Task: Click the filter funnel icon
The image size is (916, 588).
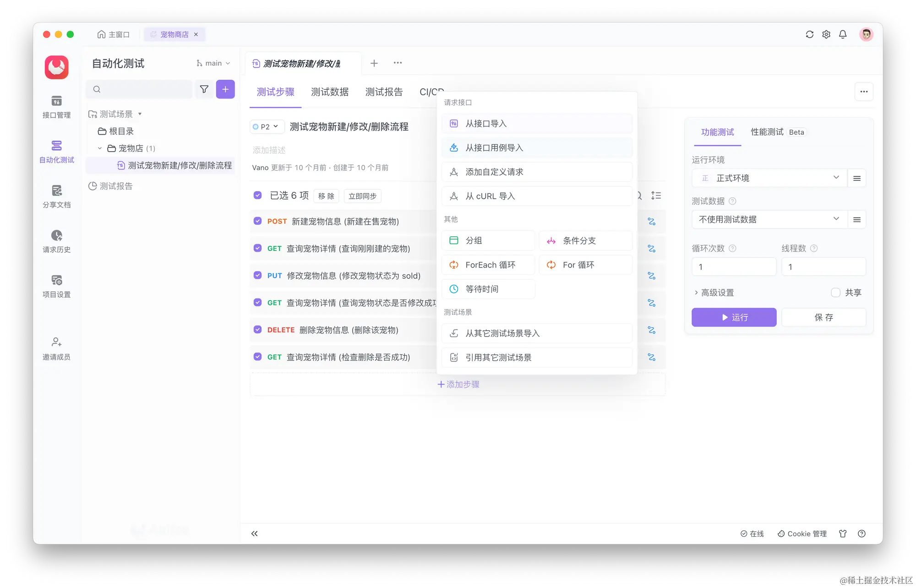Action: tap(204, 89)
